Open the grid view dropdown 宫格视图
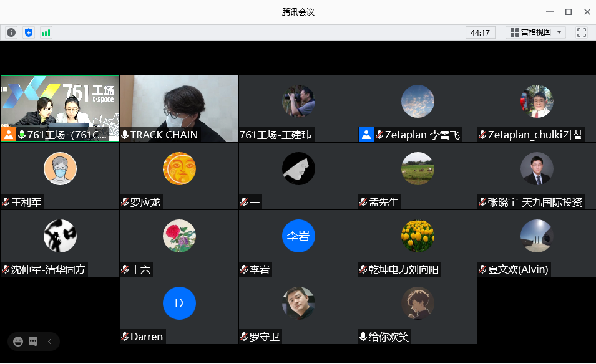The image size is (596, 364). tap(535, 32)
